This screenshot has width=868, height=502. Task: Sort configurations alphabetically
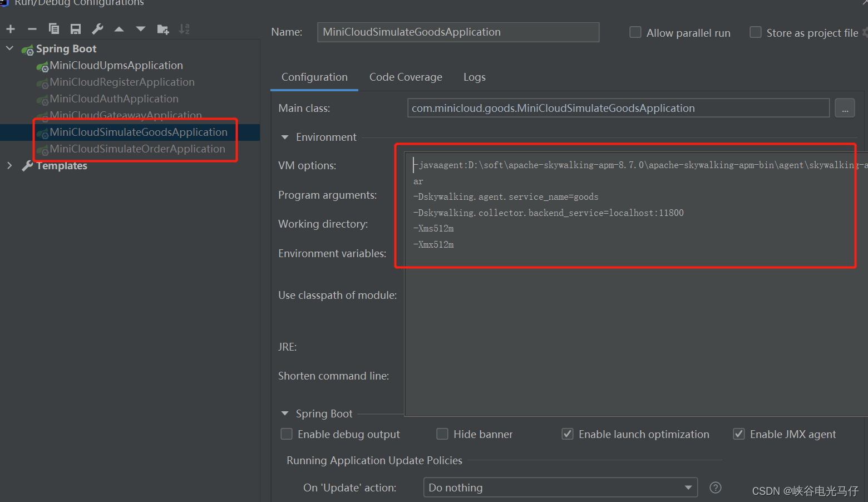click(184, 29)
